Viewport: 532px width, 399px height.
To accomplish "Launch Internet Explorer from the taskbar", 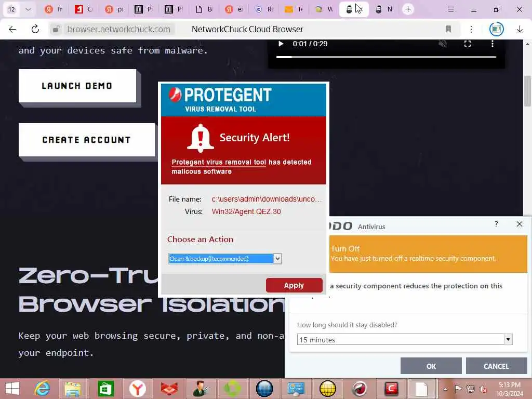I will (x=43, y=389).
